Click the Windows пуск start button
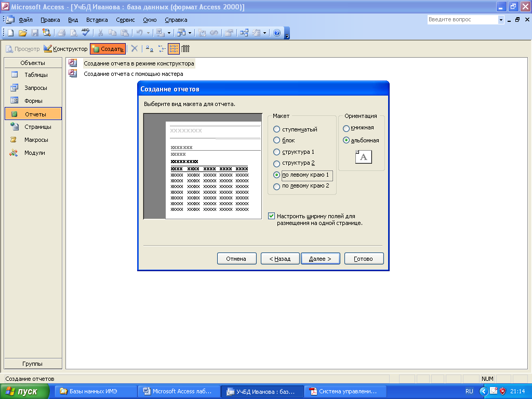The width and height of the screenshot is (532, 399). click(25, 392)
